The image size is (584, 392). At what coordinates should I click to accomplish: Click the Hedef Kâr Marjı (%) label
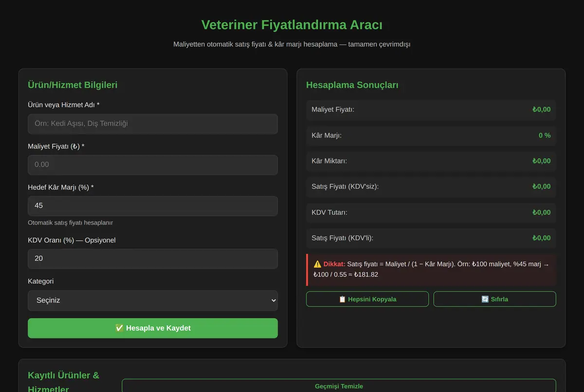(x=61, y=187)
